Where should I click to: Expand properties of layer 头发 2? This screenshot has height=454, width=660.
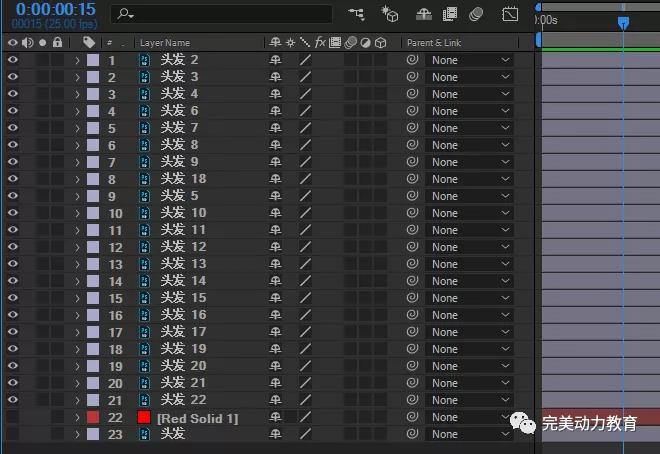[x=77, y=60]
